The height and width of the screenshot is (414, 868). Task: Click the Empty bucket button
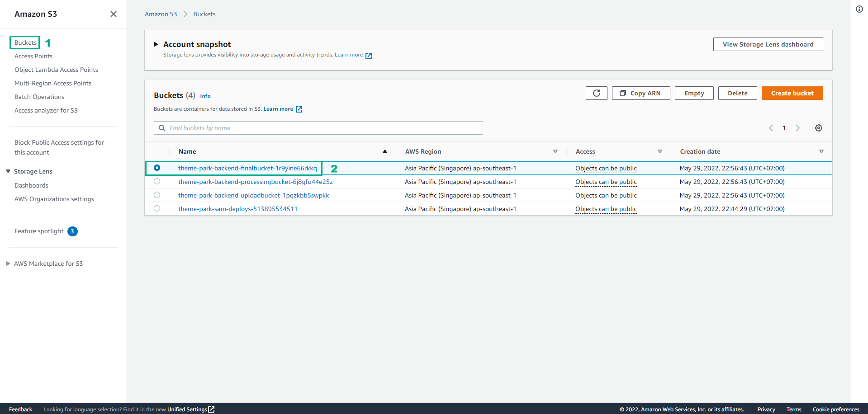[694, 93]
